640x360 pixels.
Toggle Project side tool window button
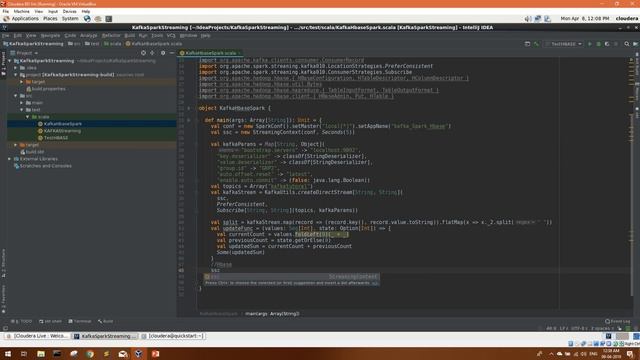tap(3, 63)
